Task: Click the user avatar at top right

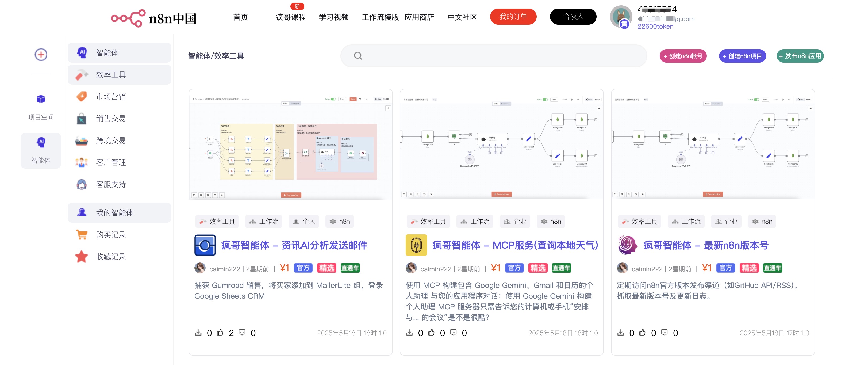Action: pyautogui.click(x=621, y=16)
